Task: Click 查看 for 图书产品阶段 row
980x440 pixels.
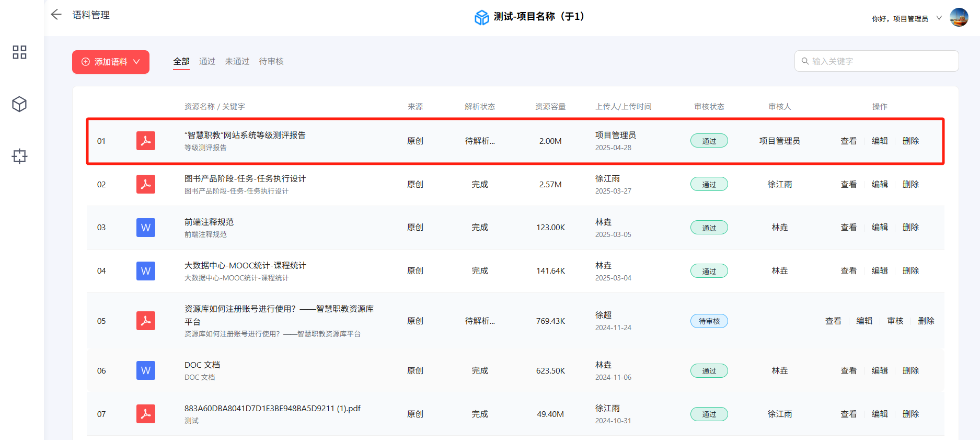Action: click(848, 184)
